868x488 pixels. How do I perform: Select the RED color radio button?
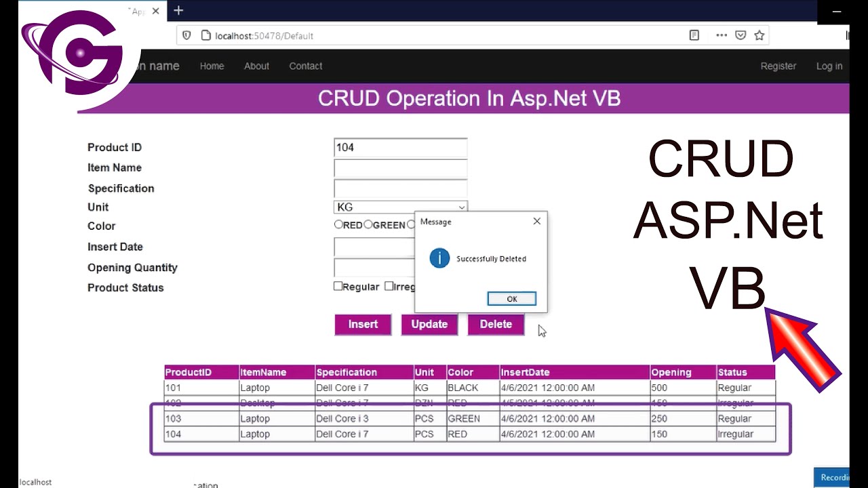pos(338,224)
